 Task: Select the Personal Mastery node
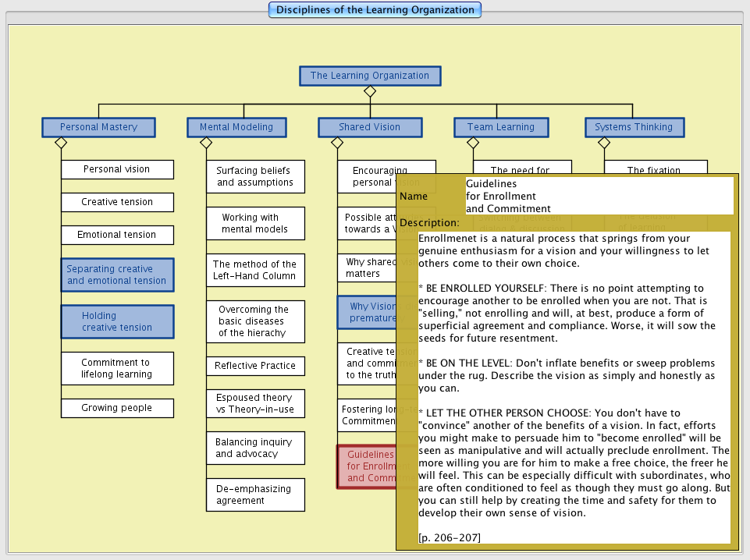(98, 127)
